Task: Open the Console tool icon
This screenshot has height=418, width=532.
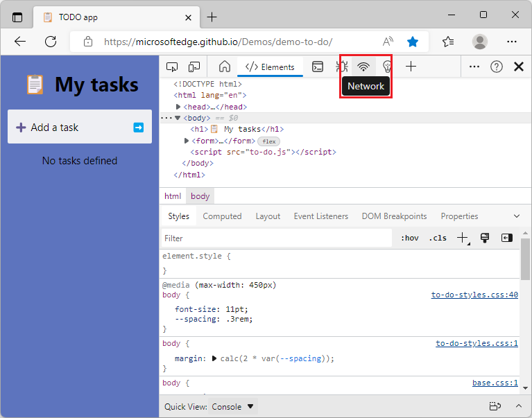Action: [318, 67]
